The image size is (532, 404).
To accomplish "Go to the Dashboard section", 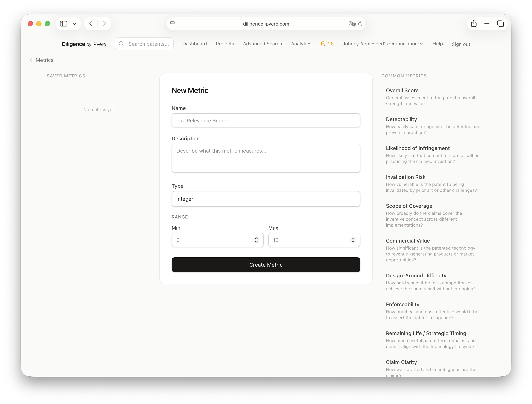I will point(195,44).
